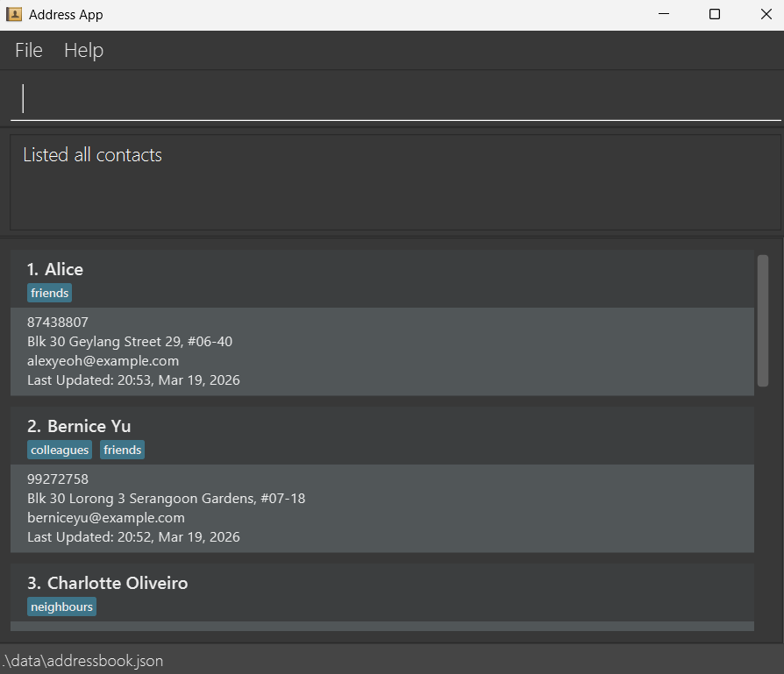The width and height of the screenshot is (784, 674).
Task: Open the Help menu
Action: (x=83, y=51)
